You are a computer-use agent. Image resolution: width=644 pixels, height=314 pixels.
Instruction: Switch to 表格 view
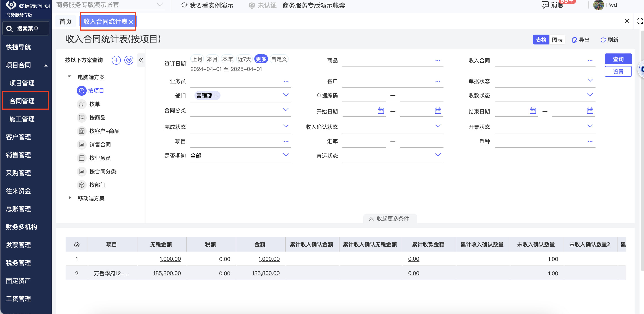coord(541,40)
